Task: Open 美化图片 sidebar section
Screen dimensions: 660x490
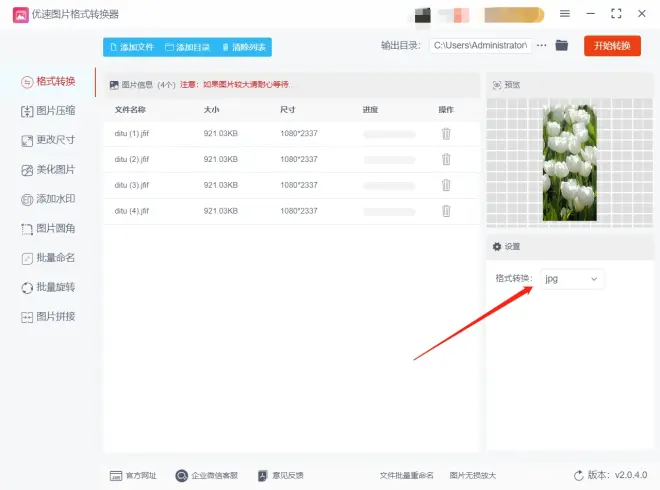Action: (49, 170)
